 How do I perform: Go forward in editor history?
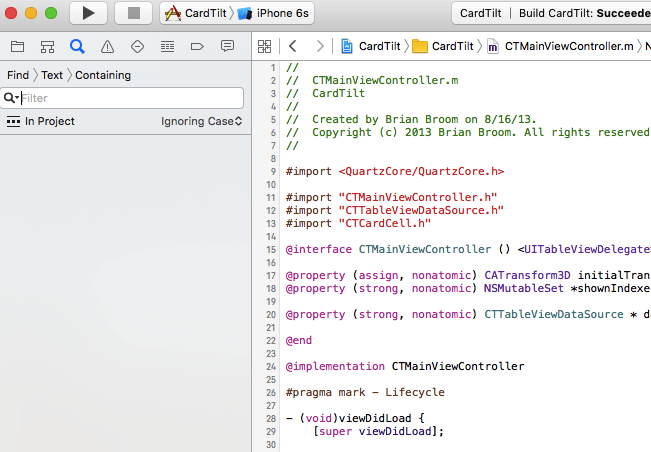point(319,46)
